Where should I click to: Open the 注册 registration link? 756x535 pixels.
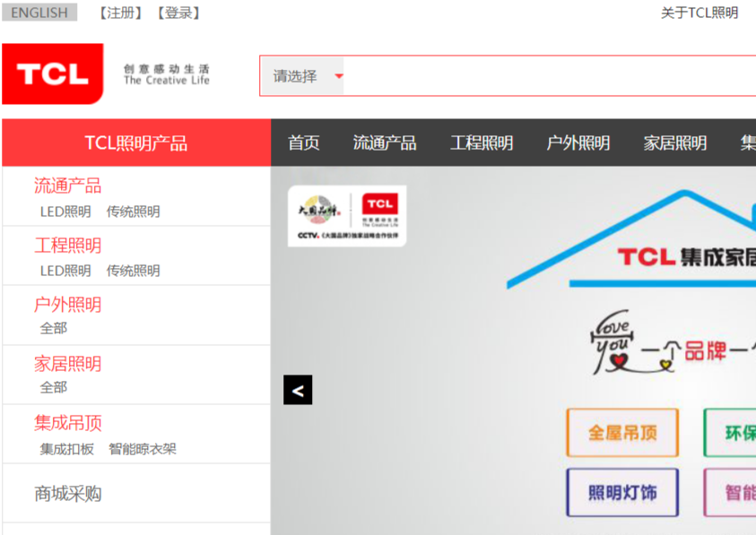(x=120, y=13)
